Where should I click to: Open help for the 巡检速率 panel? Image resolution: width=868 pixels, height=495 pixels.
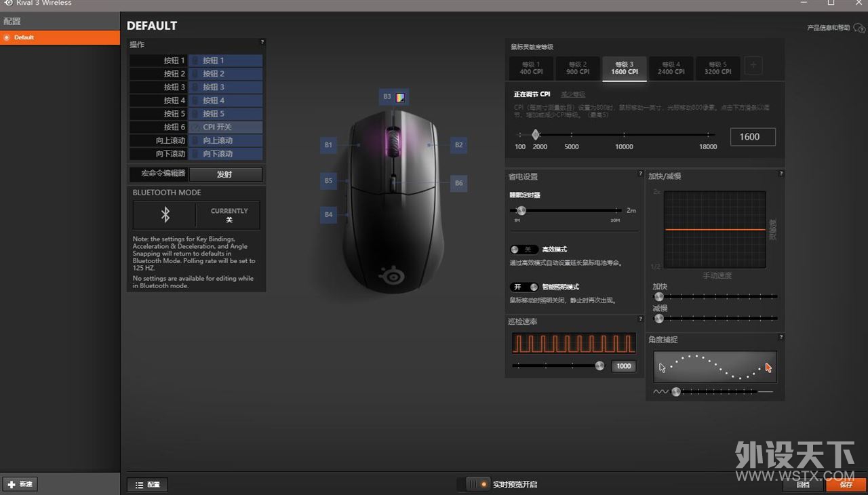click(x=640, y=319)
